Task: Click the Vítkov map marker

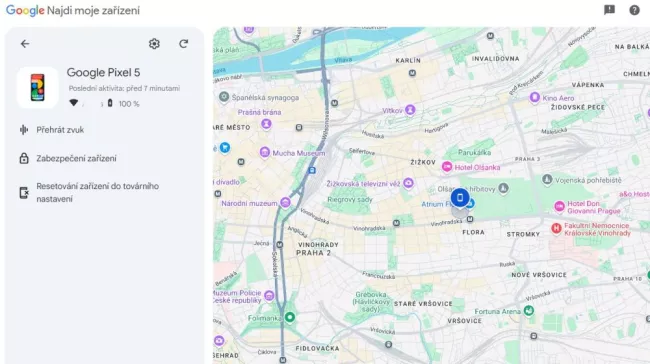Action: [410, 110]
